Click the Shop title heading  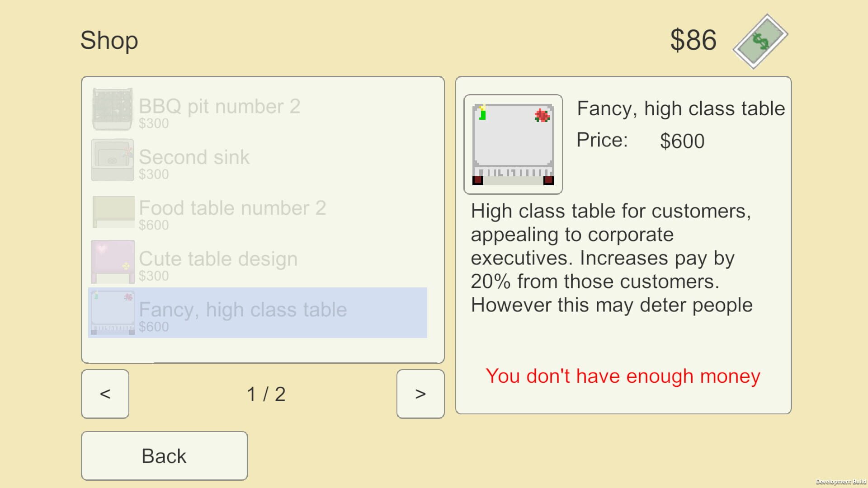(x=109, y=40)
